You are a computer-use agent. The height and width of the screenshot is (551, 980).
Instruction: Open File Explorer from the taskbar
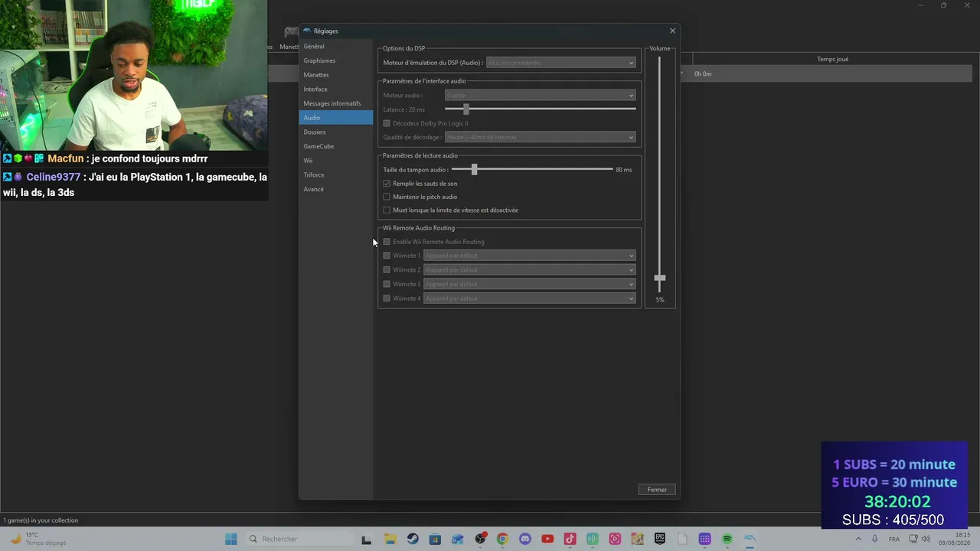pos(390,539)
